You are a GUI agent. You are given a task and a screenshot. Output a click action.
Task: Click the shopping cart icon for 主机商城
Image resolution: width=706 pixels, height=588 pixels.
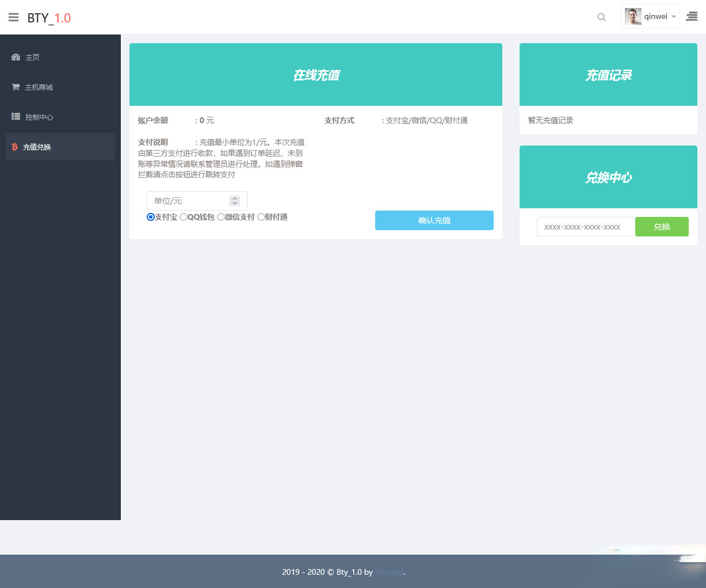point(16,87)
